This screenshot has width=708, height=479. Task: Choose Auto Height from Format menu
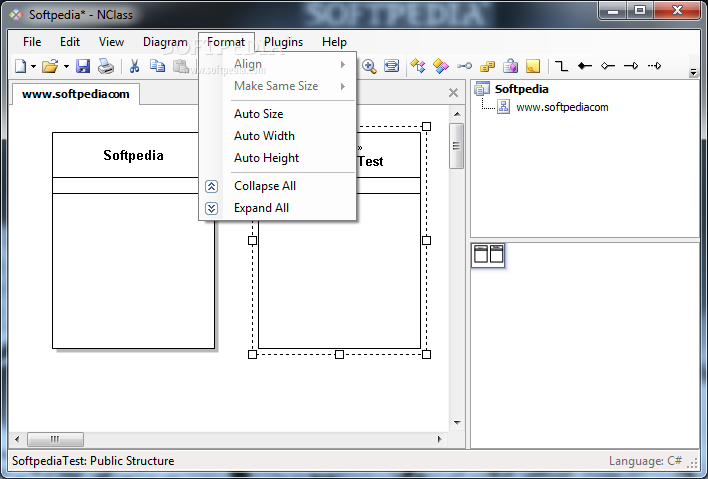[278, 158]
